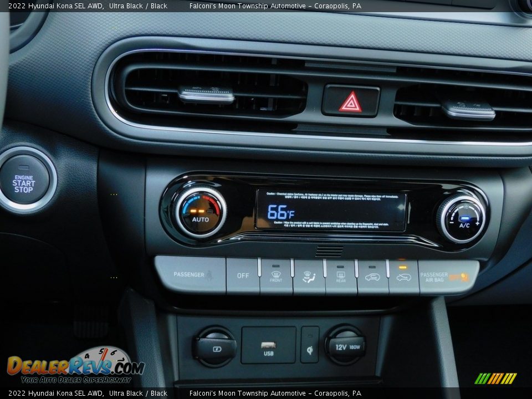Push the Engine Start Stop button
The image size is (532, 399).
coord(24,180)
